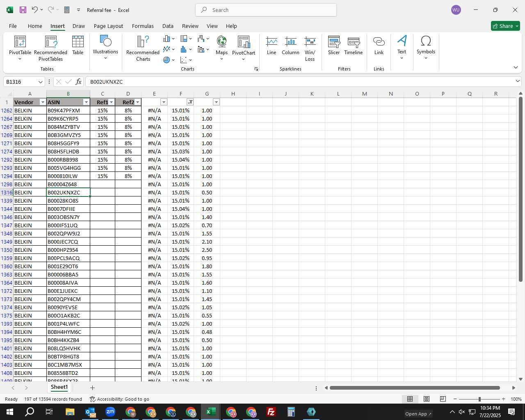
Task: Open the Insert Function dialog
Action: pos(79,82)
